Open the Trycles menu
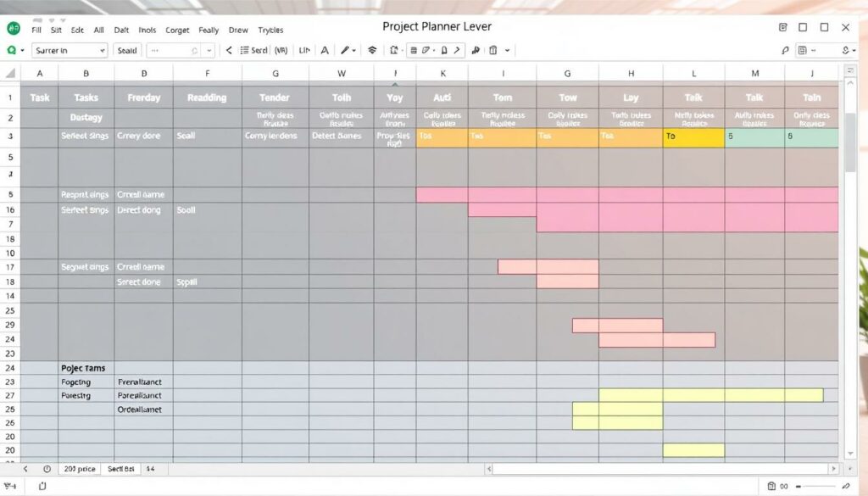This screenshot has height=496, width=868. tap(270, 30)
